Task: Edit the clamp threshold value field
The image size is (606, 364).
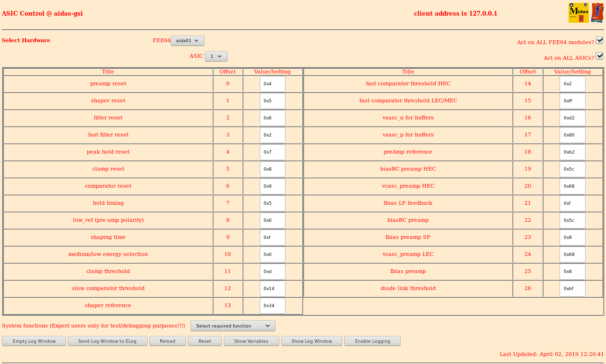Action: tap(273, 272)
